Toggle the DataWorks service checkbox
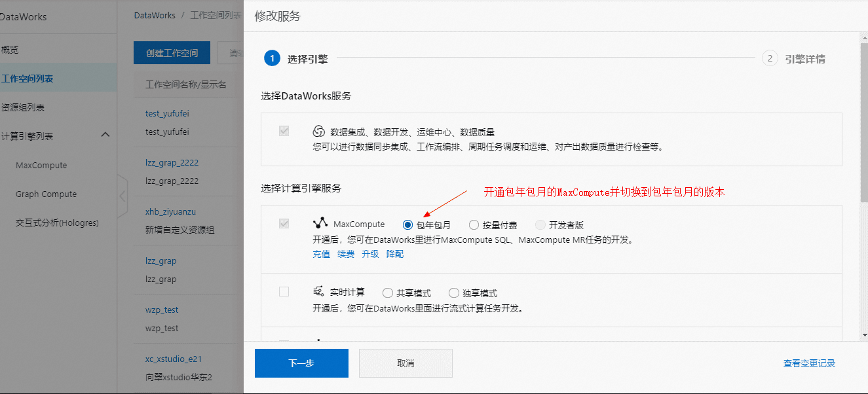868x394 pixels. [284, 131]
